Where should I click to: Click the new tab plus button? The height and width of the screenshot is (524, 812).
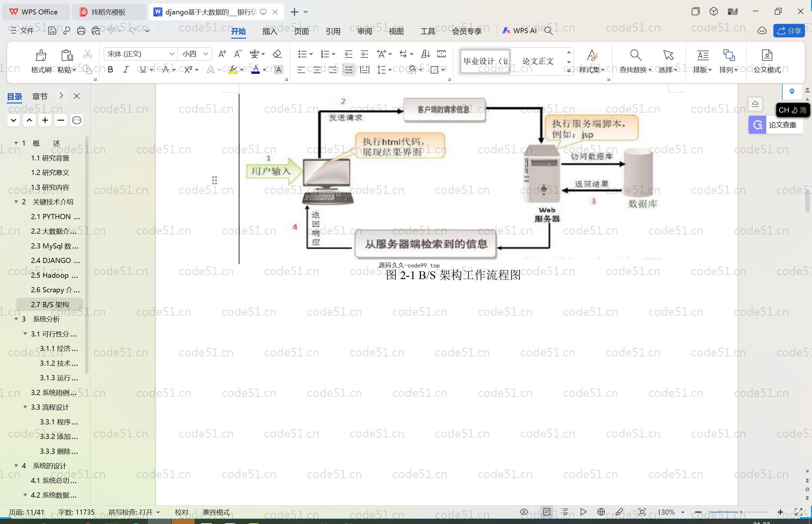294,12
